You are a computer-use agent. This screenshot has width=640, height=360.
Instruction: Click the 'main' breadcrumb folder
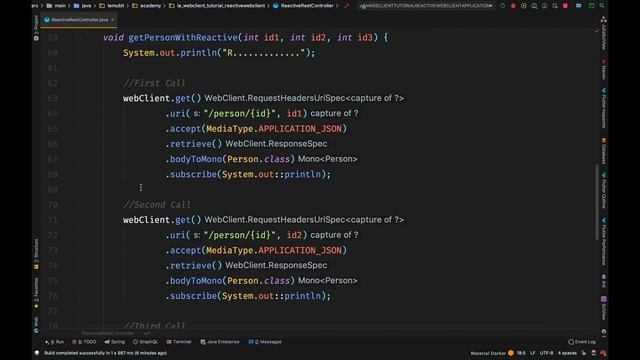point(56,6)
